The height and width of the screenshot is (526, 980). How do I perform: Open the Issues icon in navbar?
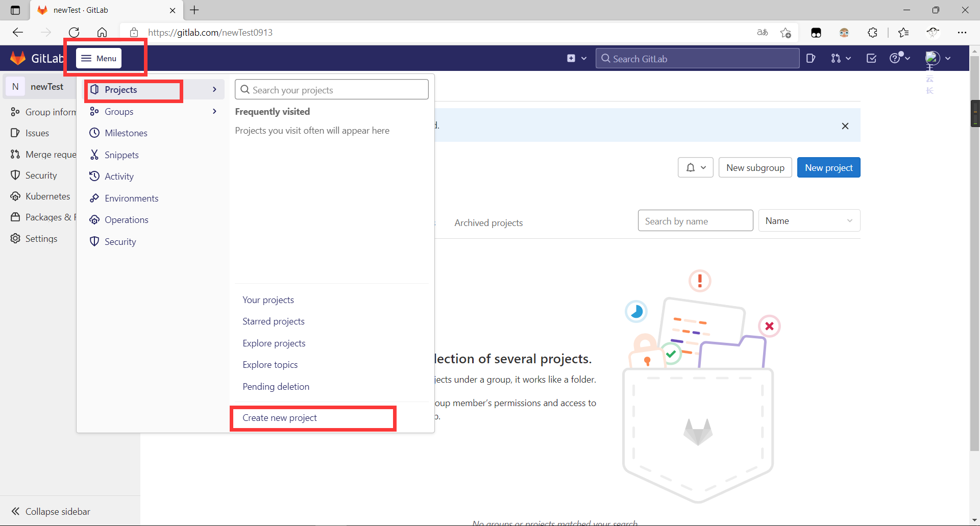click(811, 59)
